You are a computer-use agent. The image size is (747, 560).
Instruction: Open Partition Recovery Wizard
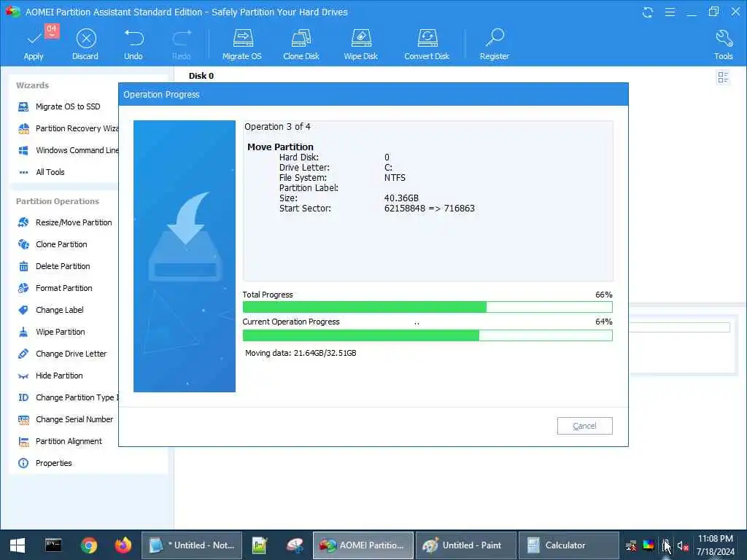click(x=68, y=128)
